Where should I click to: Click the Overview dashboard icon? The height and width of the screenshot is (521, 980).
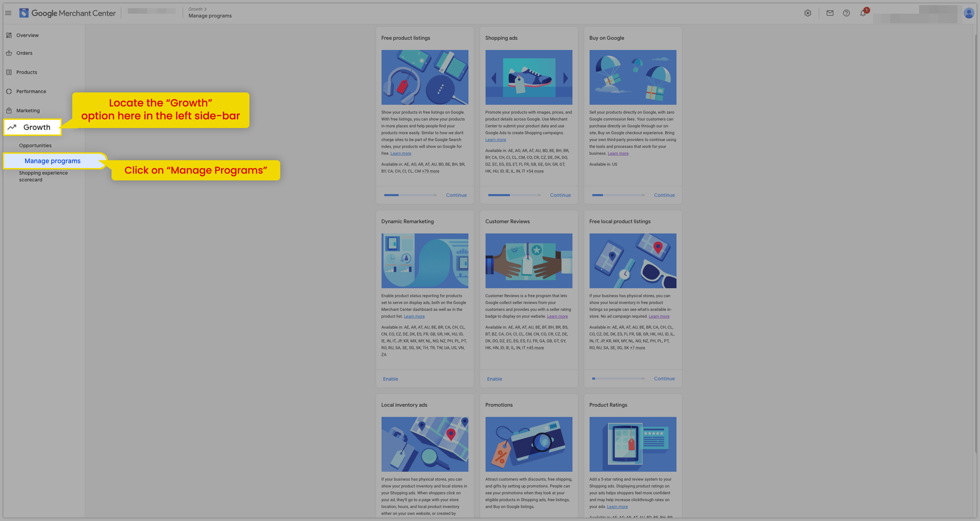tap(9, 35)
